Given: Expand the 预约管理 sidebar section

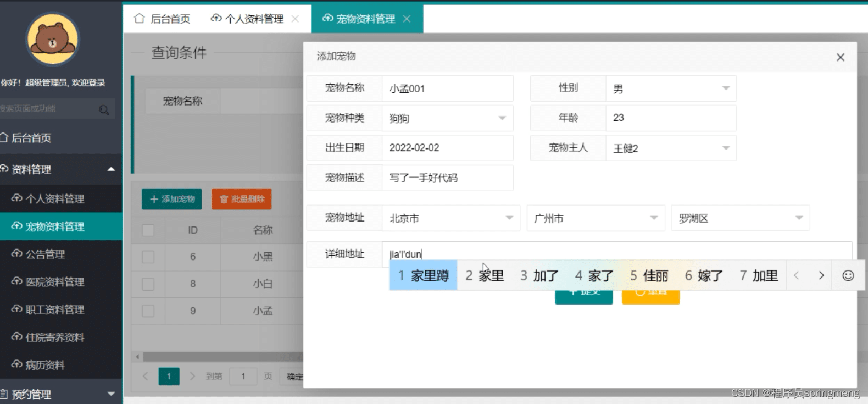Looking at the screenshot, I should 61,394.
